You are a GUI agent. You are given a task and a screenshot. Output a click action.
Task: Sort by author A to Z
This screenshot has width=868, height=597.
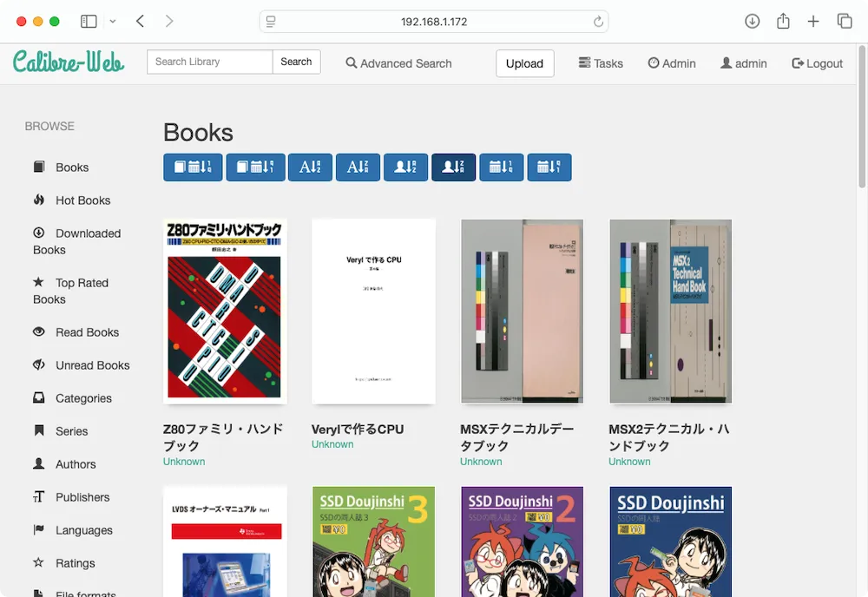click(x=405, y=167)
